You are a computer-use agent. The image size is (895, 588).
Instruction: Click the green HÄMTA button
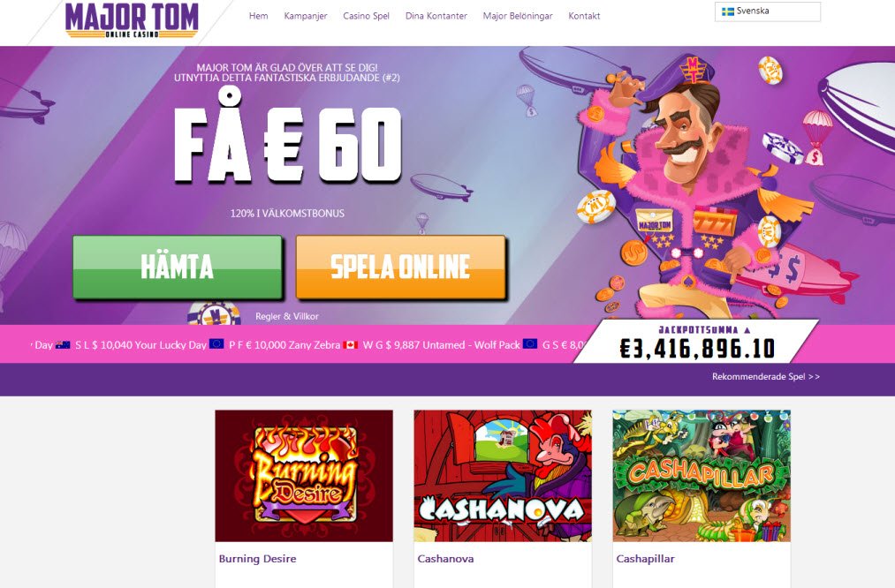[x=178, y=267]
